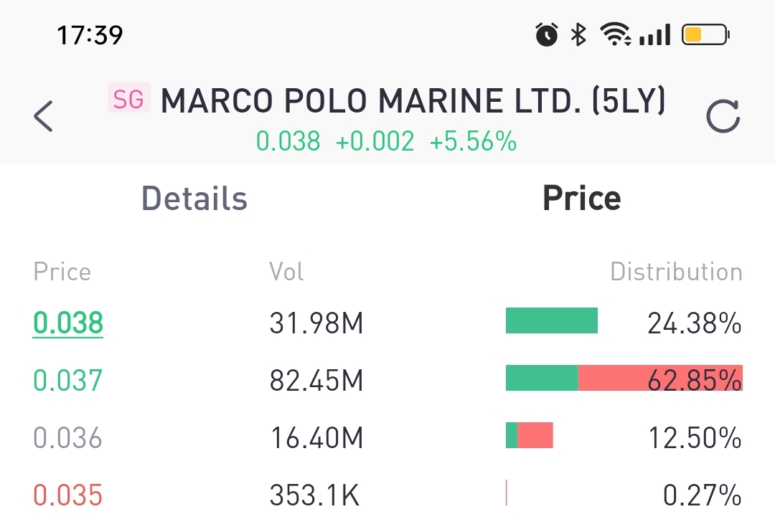
Task: Tap the cellular signal bars icon
Action: [x=654, y=34]
